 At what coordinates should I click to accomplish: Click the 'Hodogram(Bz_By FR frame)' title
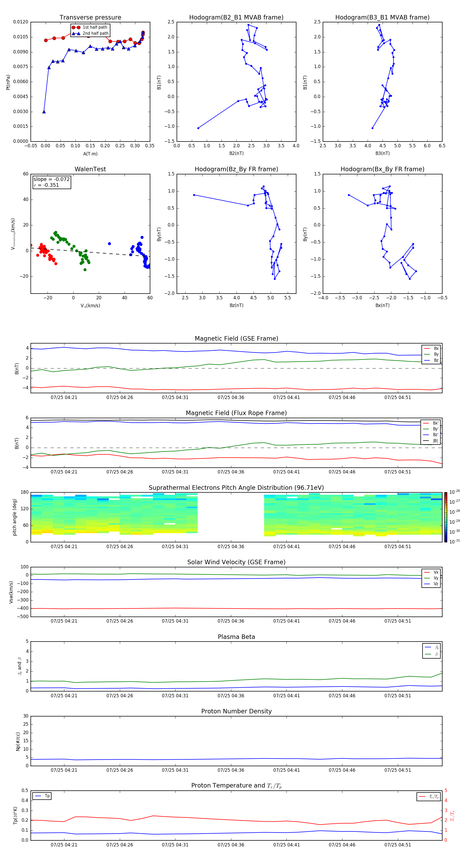(236, 169)
